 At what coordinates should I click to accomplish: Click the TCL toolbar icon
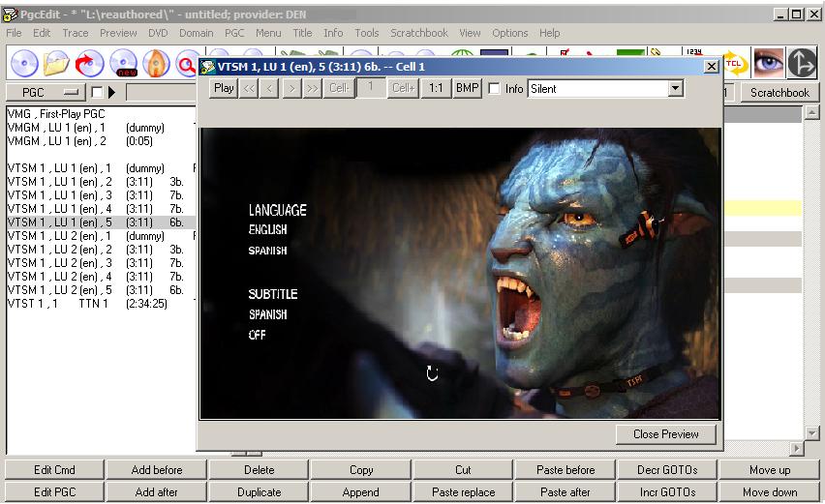pyautogui.click(x=735, y=63)
